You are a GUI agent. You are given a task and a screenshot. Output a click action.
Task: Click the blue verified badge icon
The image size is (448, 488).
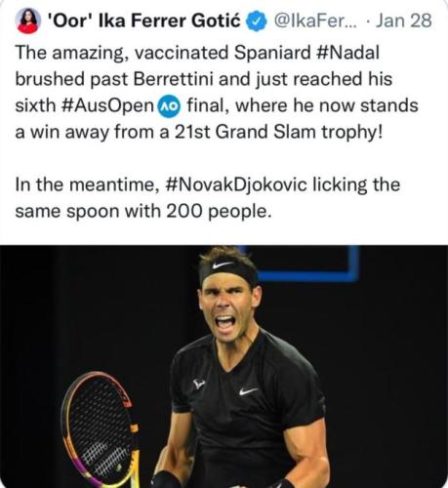(256, 20)
